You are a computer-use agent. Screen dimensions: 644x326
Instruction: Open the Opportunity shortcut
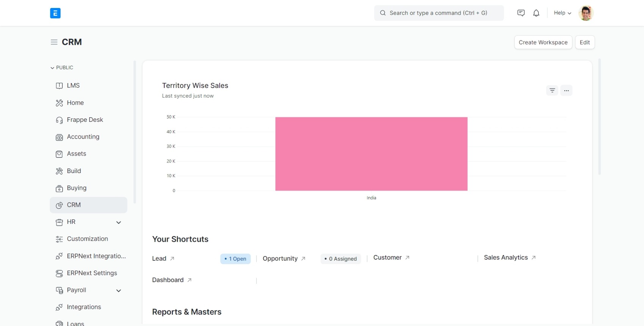coord(280,258)
